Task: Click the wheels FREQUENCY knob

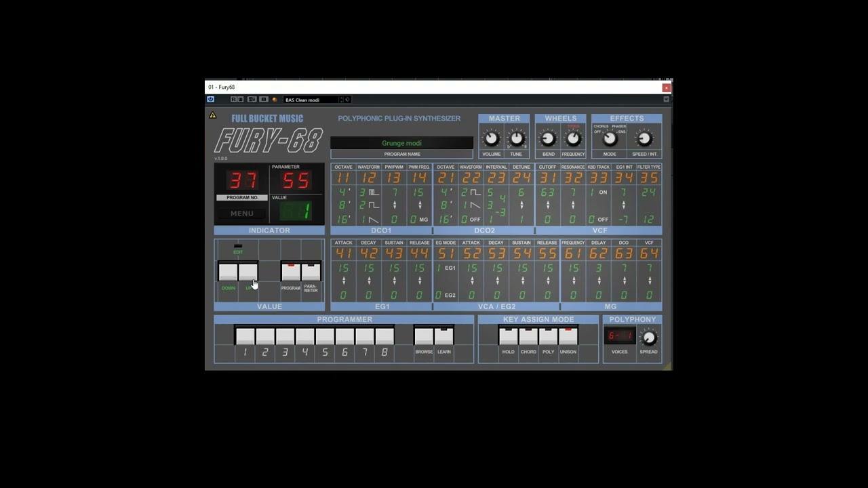Action: pyautogui.click(x=573, y=139)
